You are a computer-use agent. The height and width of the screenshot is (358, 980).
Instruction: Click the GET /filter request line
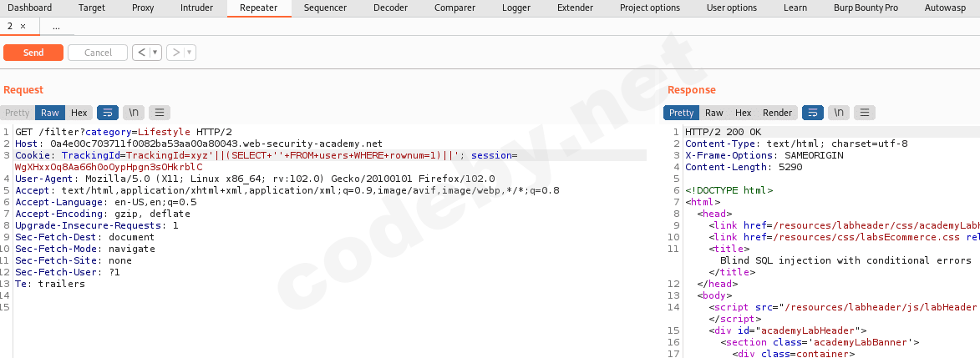click(x=124, y=132)
